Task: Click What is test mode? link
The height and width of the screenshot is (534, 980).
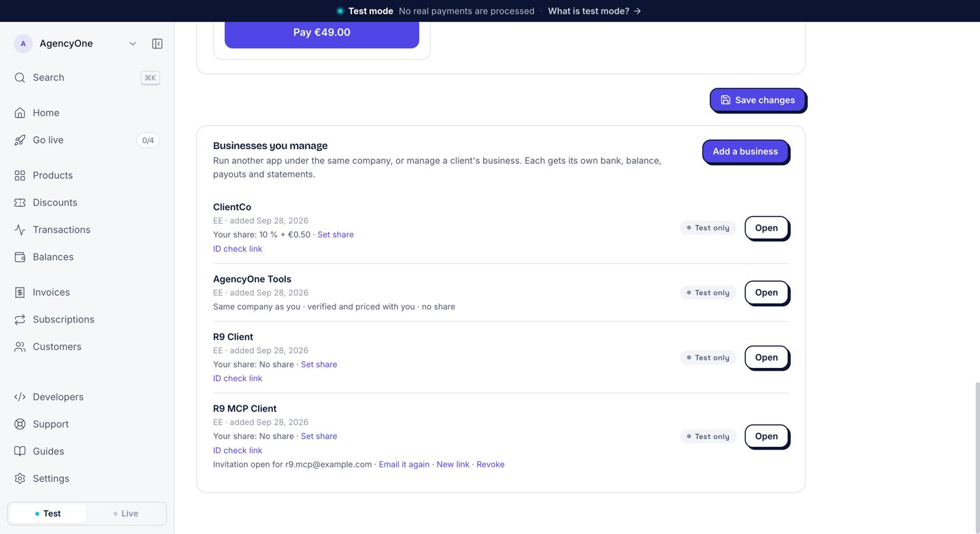Action: point(594,11)
